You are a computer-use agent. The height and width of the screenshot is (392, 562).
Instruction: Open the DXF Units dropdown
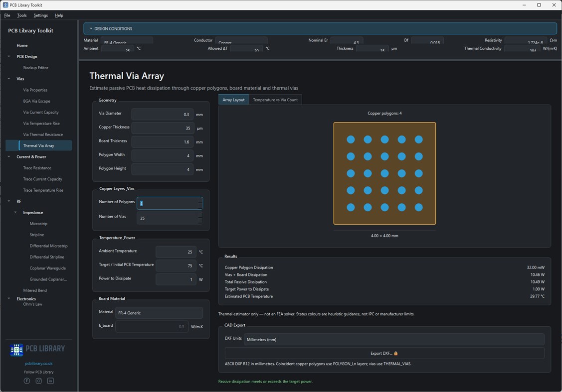pos(394,339)
